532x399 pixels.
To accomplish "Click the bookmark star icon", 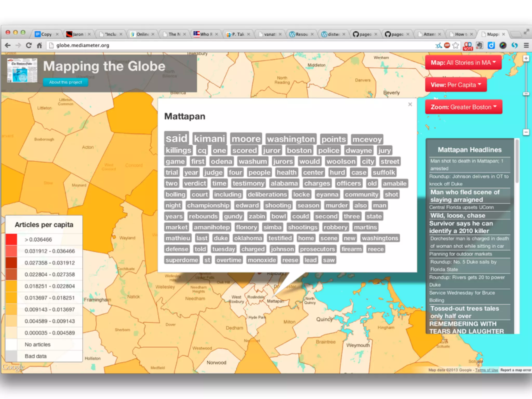I will click(456, 45).
